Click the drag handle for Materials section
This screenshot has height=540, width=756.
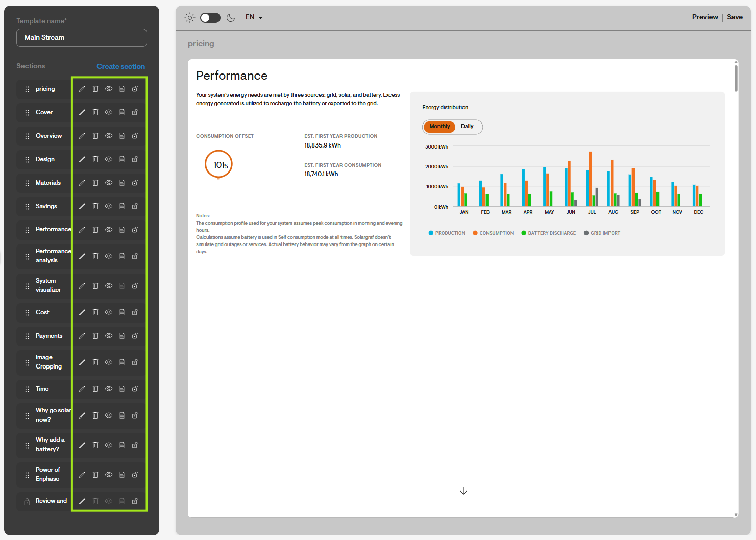tap(27, 183)
